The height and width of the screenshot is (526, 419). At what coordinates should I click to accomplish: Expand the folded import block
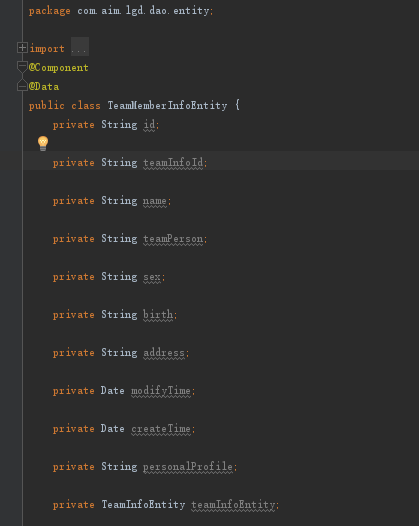tap(22, 48)
